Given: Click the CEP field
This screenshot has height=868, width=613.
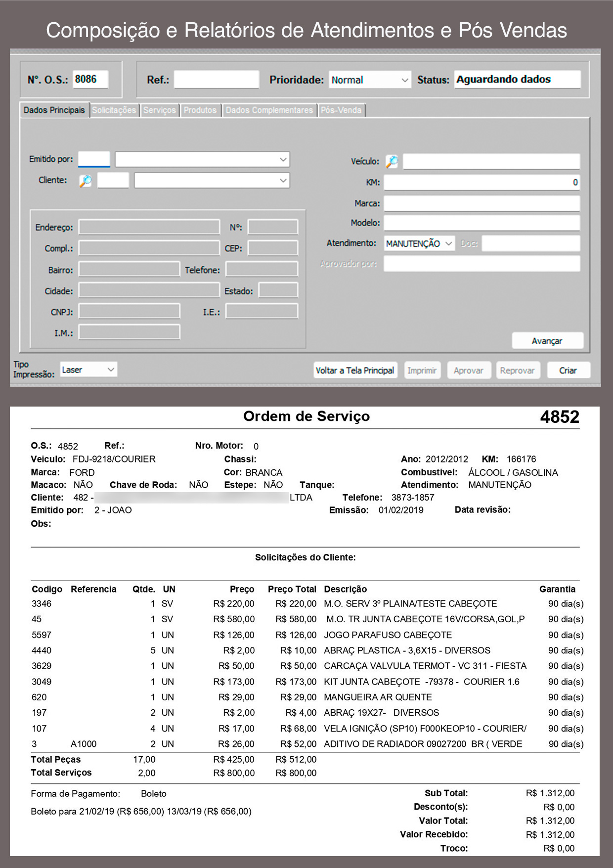Looking at the screenshot, I should [273, 248].
